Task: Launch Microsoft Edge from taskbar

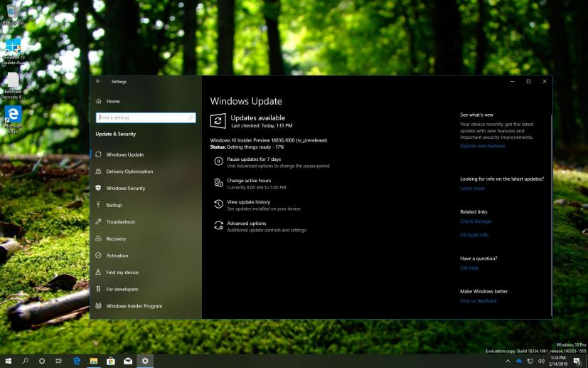Action: pyautogui.click(x=77, y=361)
